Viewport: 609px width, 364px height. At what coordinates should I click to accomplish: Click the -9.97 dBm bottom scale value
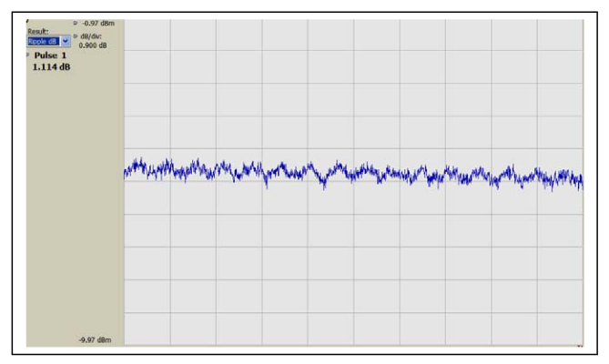coord(97,340)
